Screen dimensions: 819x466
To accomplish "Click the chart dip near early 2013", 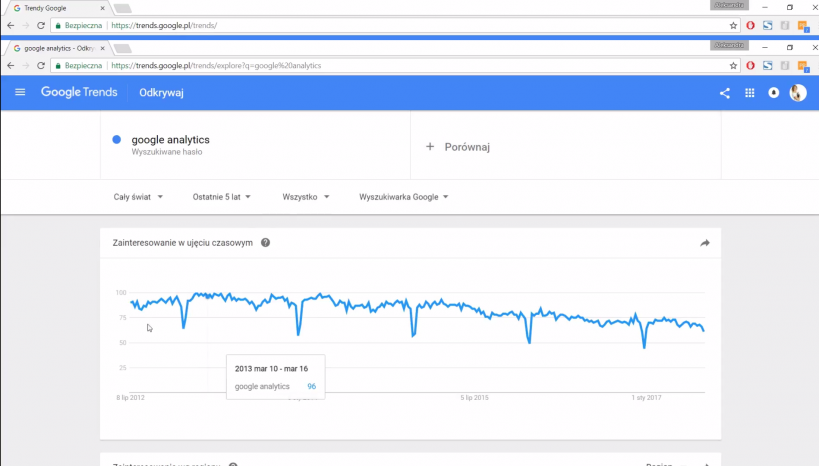I will (x=184, y=328).
